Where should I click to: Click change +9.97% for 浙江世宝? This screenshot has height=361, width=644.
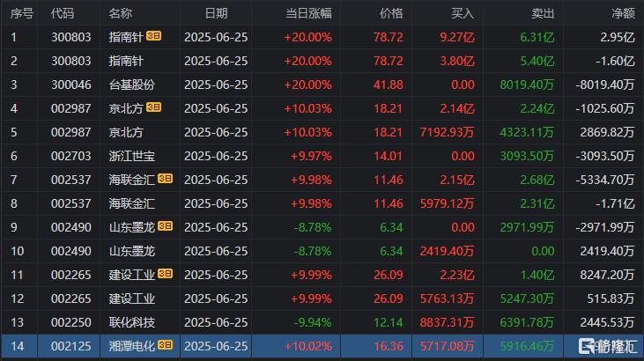pos(311,156)
